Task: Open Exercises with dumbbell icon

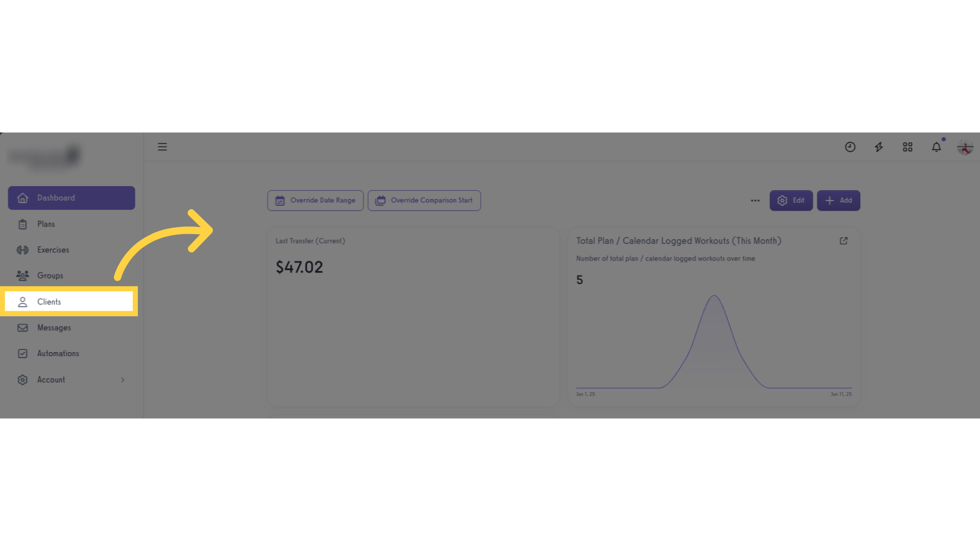Action: [71, 250]
